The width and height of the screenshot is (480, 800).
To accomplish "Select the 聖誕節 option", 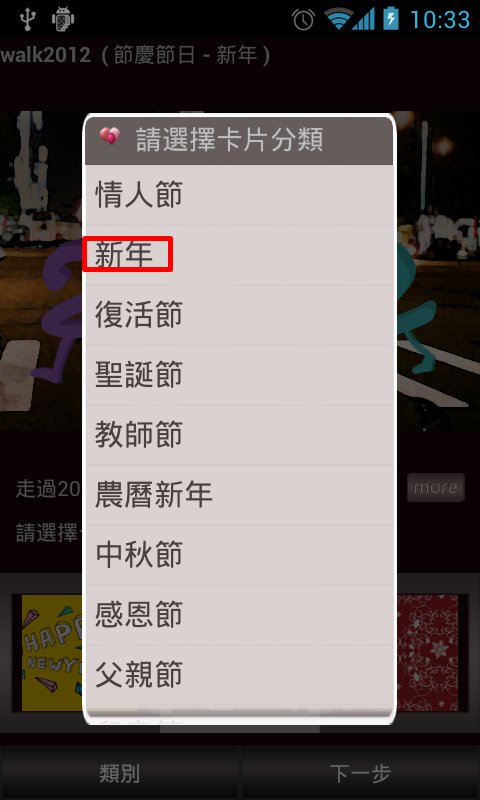I will pos(239,374).
